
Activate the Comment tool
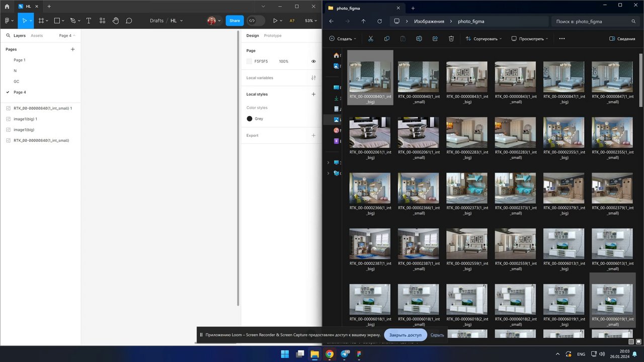pyautogui.click(x=129, y=21)
